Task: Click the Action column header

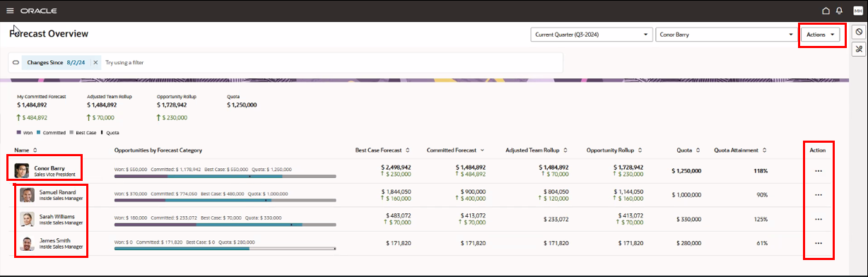Action: pos(818,150)
